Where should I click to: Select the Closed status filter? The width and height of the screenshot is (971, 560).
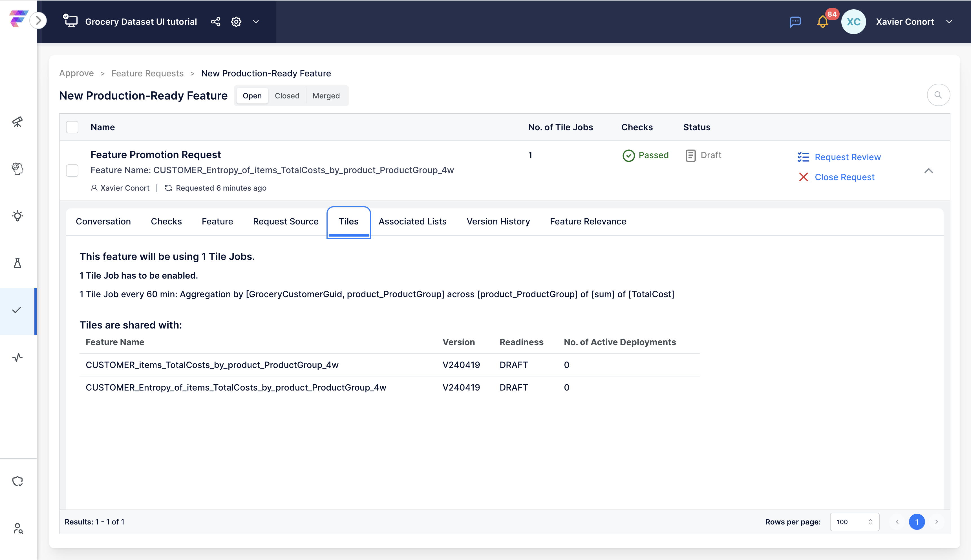[x=287, y=96]
